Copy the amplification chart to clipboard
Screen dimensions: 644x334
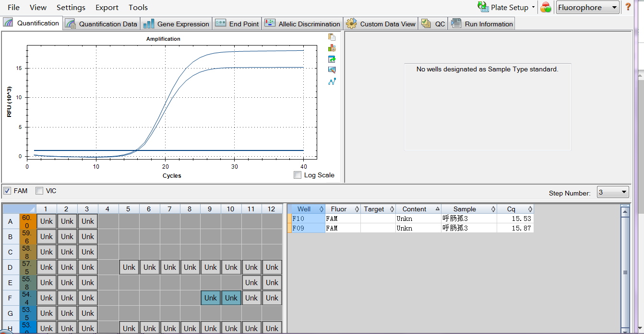point(332,37)
